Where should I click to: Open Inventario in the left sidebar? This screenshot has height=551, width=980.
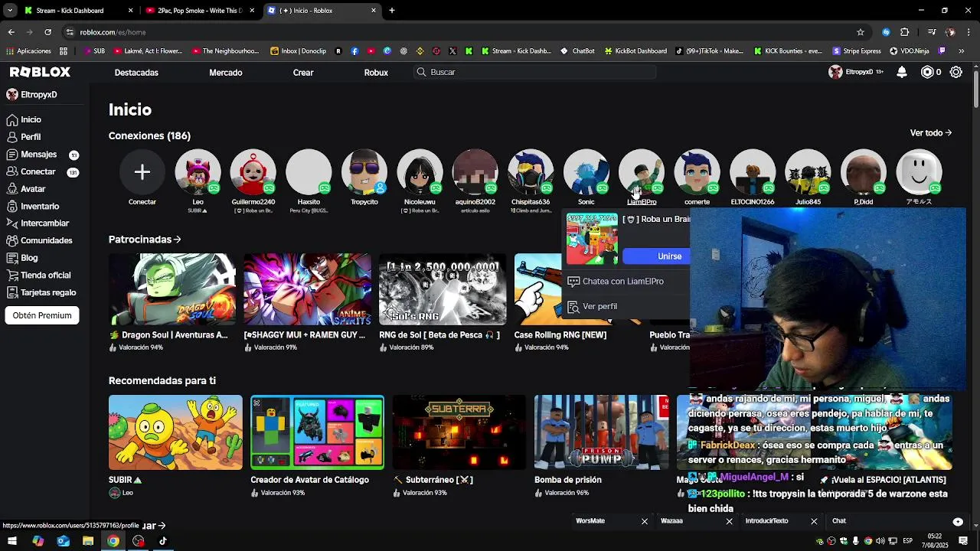click(x=40, y=206)
